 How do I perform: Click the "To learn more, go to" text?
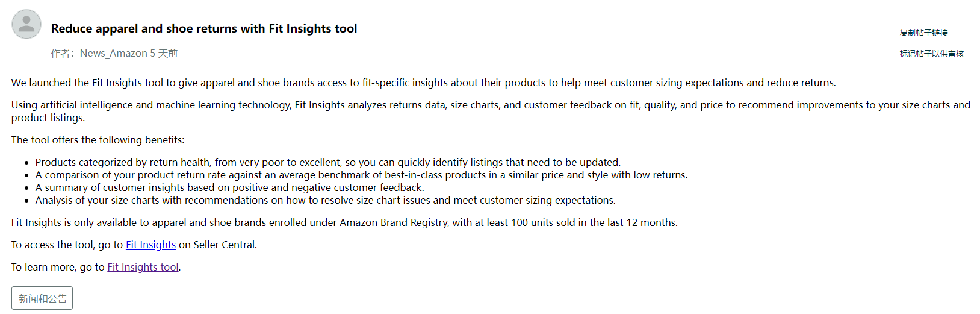(x=58, y=267)
